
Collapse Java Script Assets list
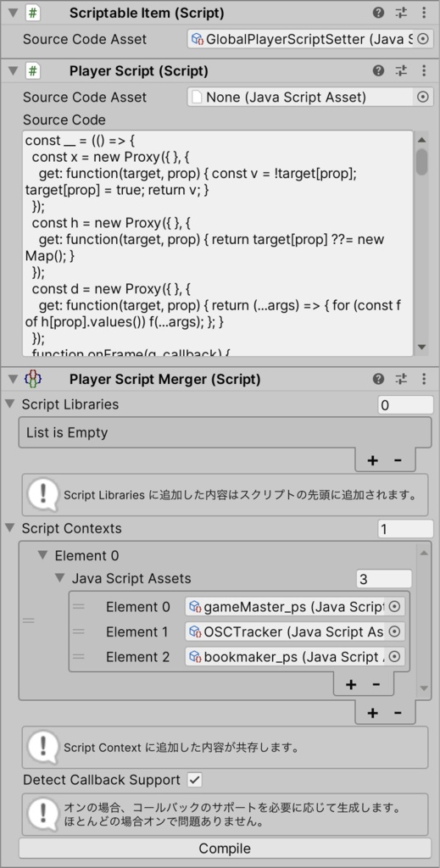(60, 578)
